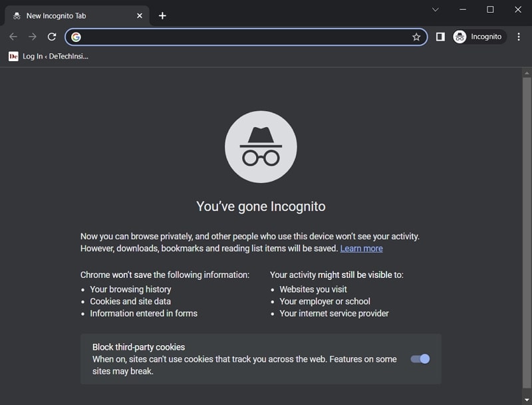Image resolution: width=532 pixels, height=405 pixels.
Task: Toggle Block third-party cookies switch
Action: click(x=420, y=359)
